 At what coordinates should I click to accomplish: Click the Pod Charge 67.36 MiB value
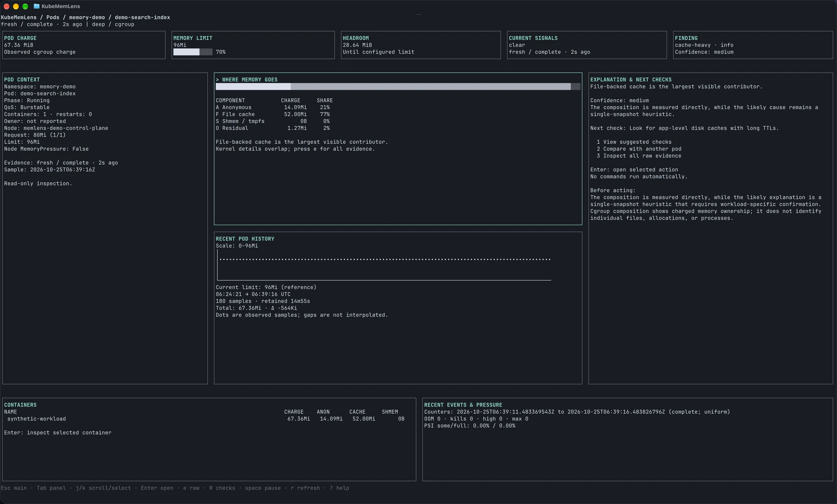(19, 45)
